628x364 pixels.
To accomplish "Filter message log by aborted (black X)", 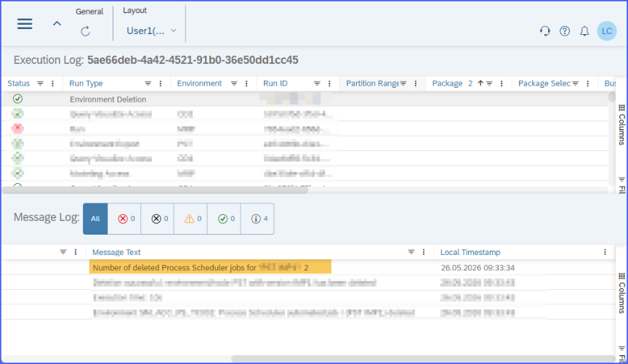I will (158, 219).
